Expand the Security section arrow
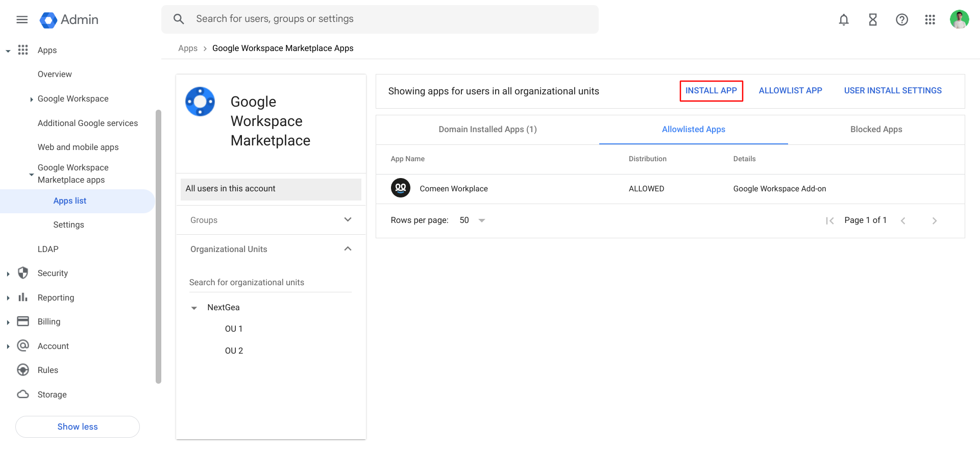Viewport: 980px width, 449px height. coord(8,274)
